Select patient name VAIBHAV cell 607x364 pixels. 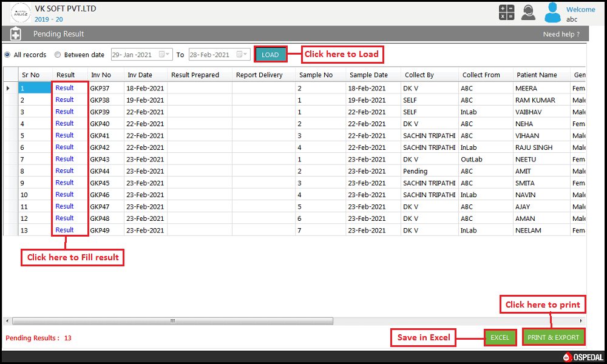pos(541,112)
